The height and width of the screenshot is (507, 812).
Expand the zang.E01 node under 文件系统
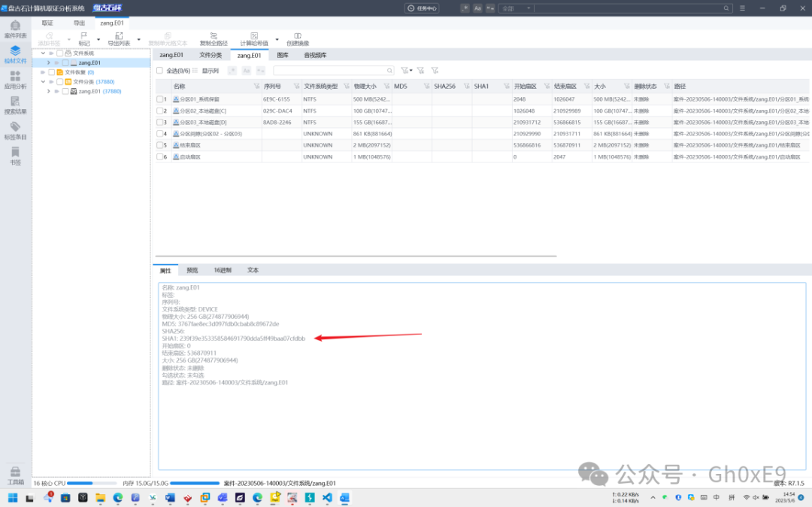(x=49, y=62)
